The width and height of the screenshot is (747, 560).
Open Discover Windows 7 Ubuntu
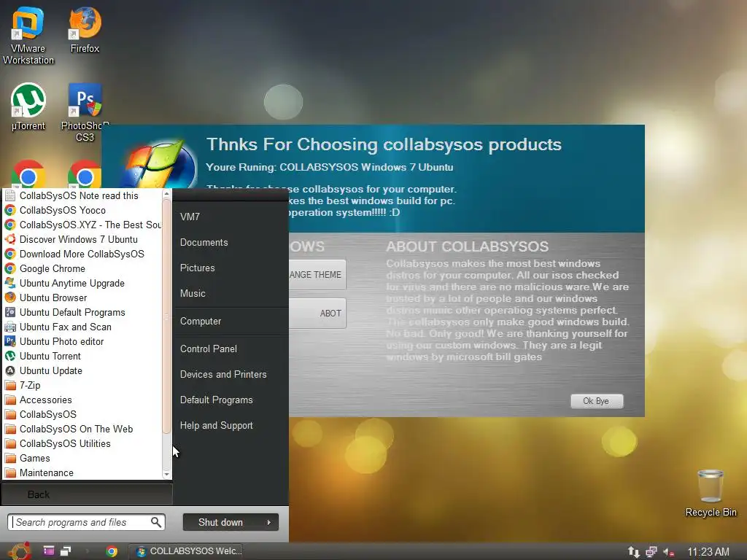83,239
